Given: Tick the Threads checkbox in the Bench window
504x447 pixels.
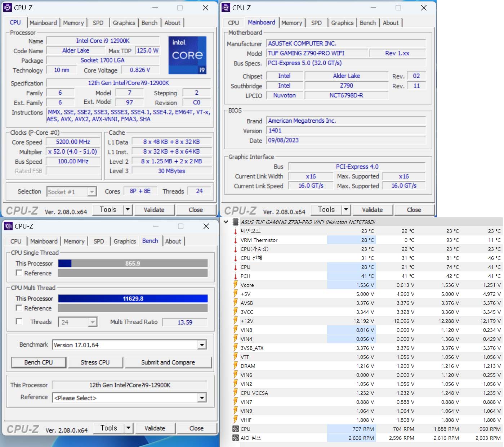Looking at the screenshot, I should pyautogui.click(x=19, y=321).
